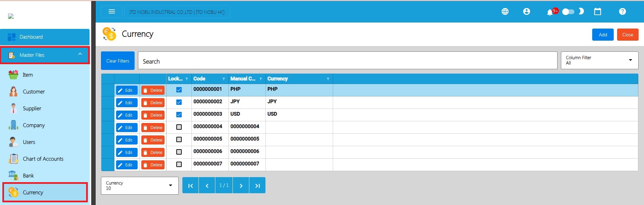Screen dimensions: 644x205
Task: Open the user account profile icon
Action: tap(527, 12)
